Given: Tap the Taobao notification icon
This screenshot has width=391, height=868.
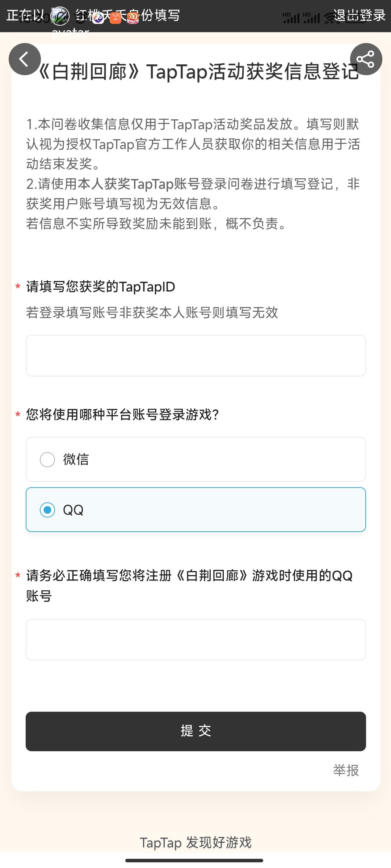Looking at the screenshot, I should click(x=133, y=17).
